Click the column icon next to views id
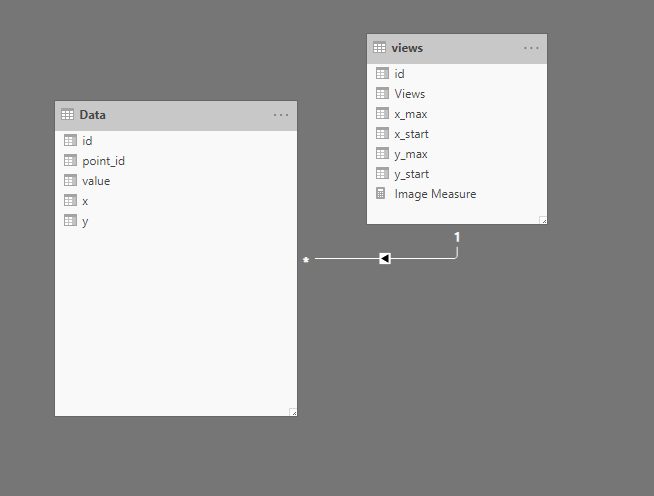This screenshot has width=654, height=496. pyautogui.click(x=382, y=73)
